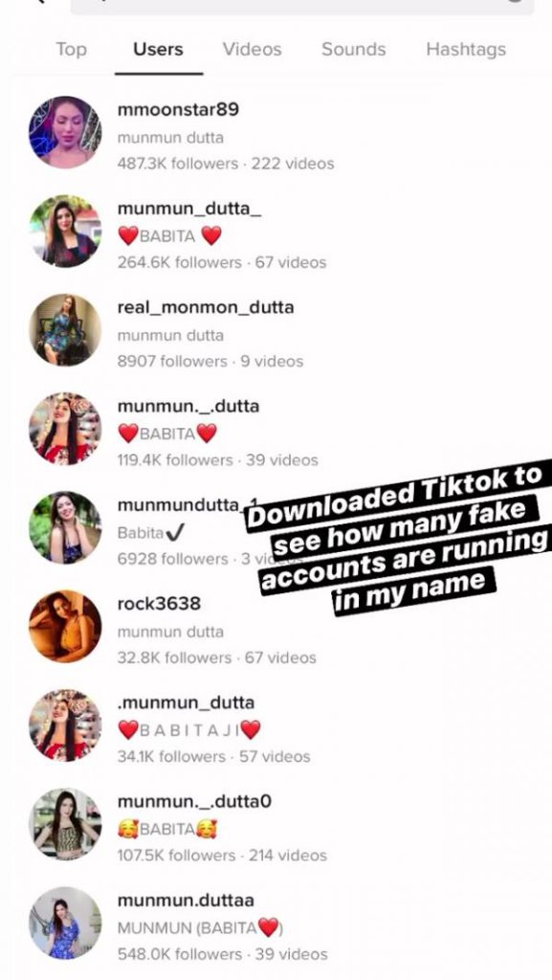This screenshot has width=552, height=980.
Task: Tap rock3638 profile picture
Action: point(65,626)
